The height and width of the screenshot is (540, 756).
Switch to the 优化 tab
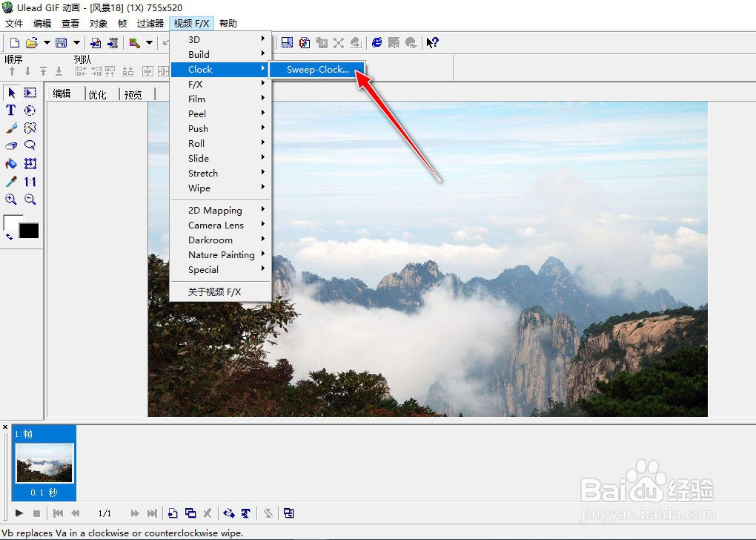point(102,94)
